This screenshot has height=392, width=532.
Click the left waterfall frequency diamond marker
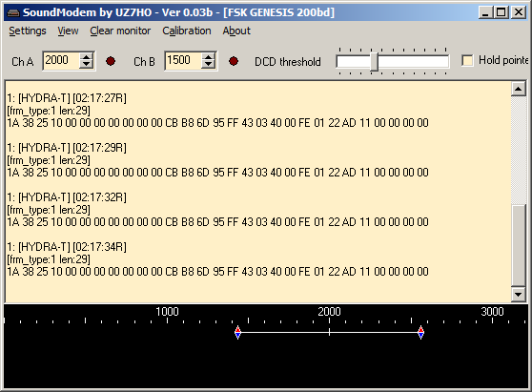[237, 332]
